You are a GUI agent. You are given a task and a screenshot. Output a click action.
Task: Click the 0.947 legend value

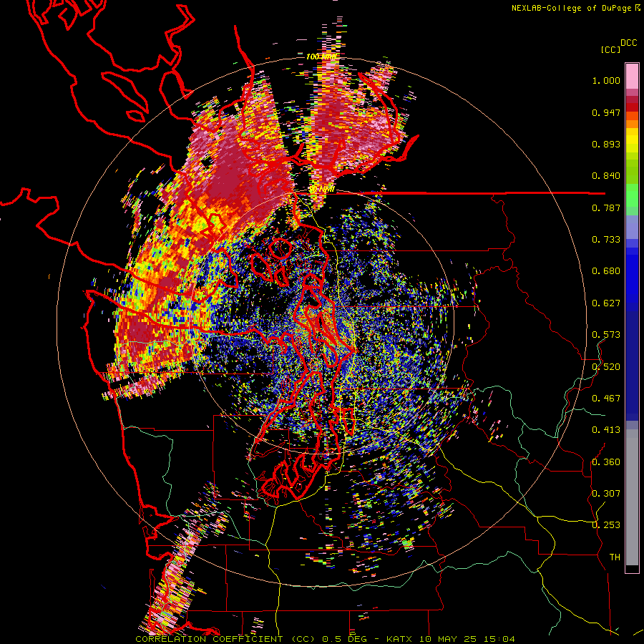point(606,112)
